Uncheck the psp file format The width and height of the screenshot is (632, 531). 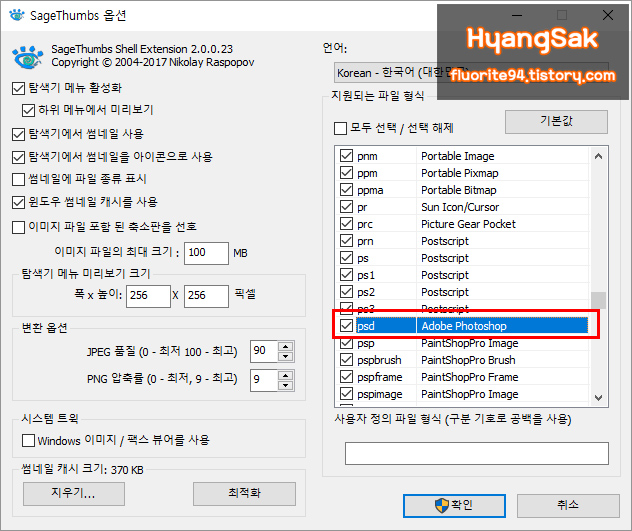346,343
